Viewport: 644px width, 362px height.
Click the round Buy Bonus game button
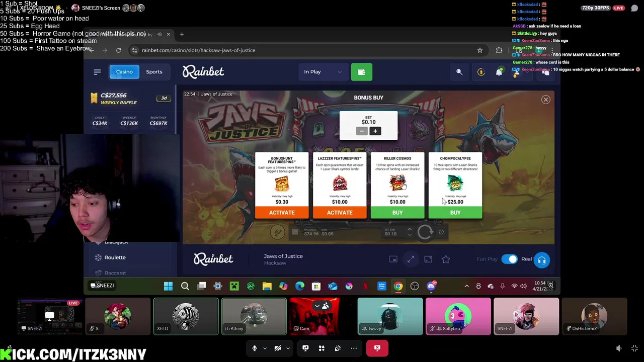(277, 232)
